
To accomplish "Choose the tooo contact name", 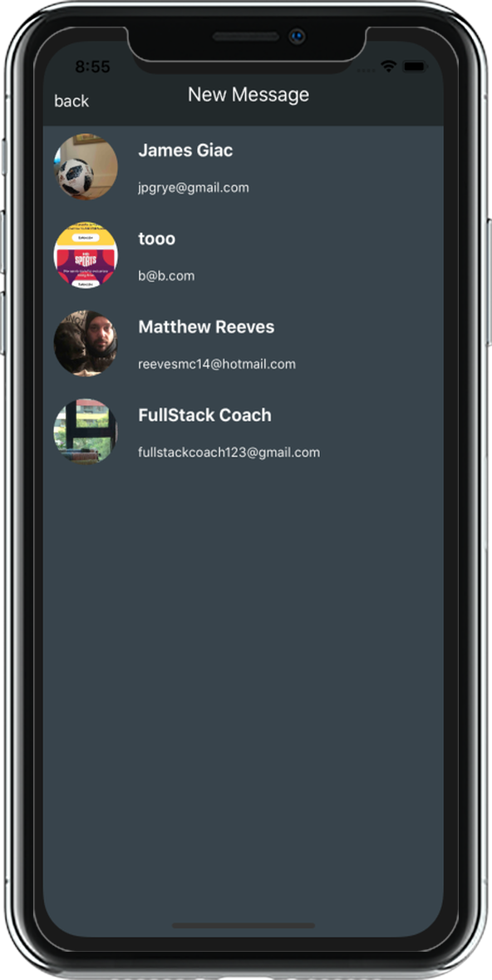I will [157, 239].
